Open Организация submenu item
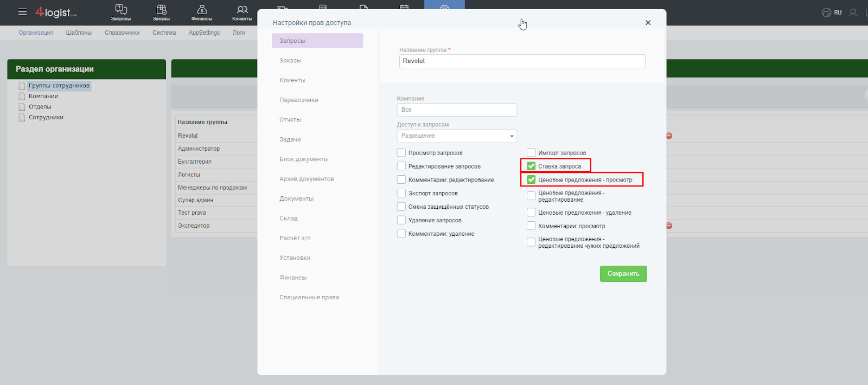 pos(36,33)
